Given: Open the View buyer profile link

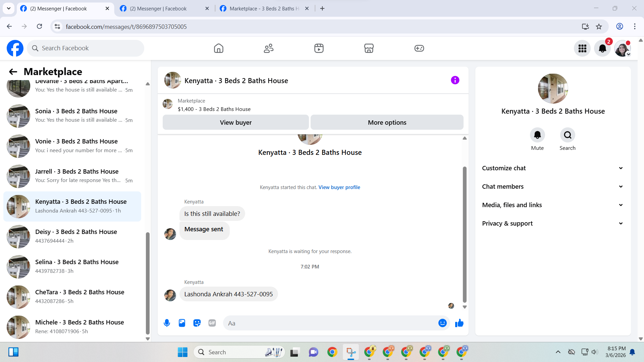Looking at the screenshot, I should tap(339, 187).
